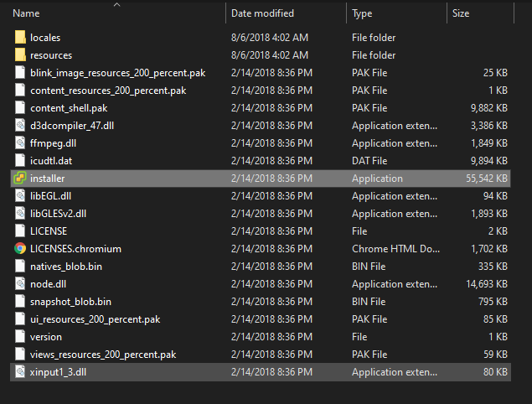Click the Chrome icon beside LICENSES.chromium
Image resolution: width=532 pixels, height=404 pixels.
click(20, 248)
